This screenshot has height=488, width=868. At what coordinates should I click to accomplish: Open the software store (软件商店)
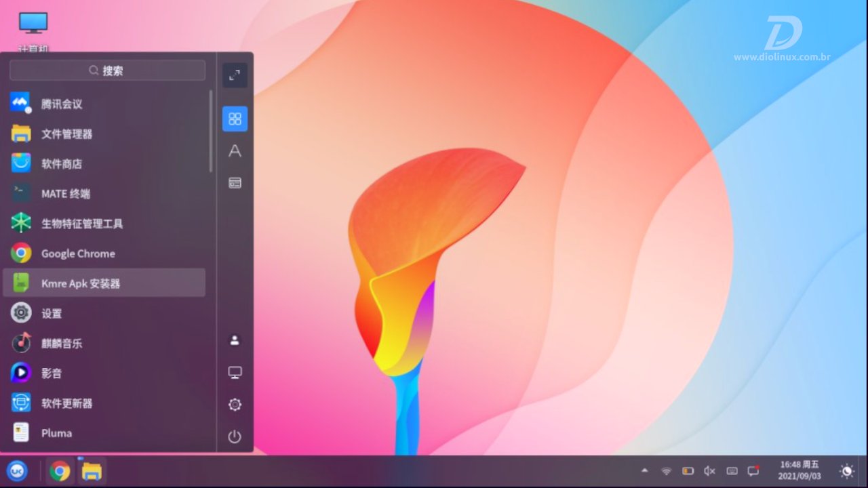[x=104, y=163]
